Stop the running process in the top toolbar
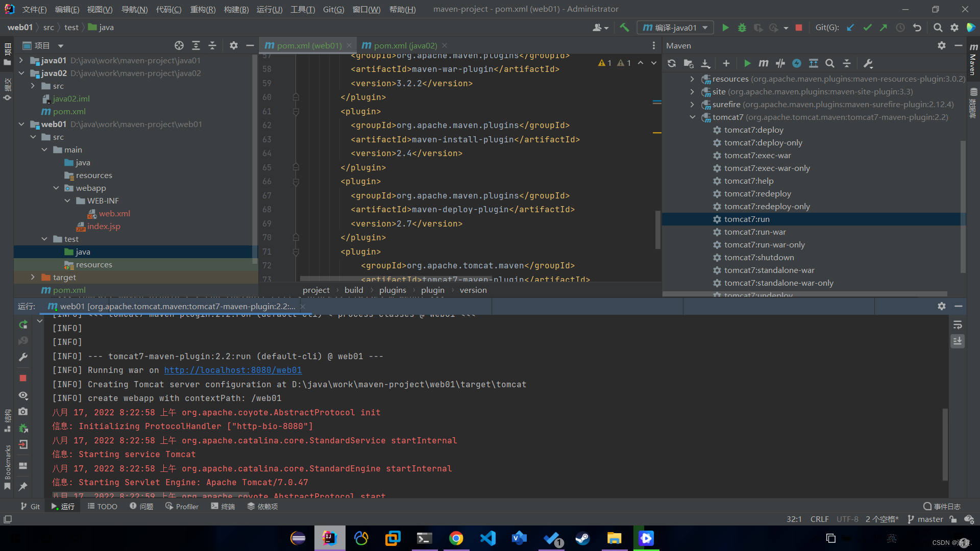 tap(799, 28)
